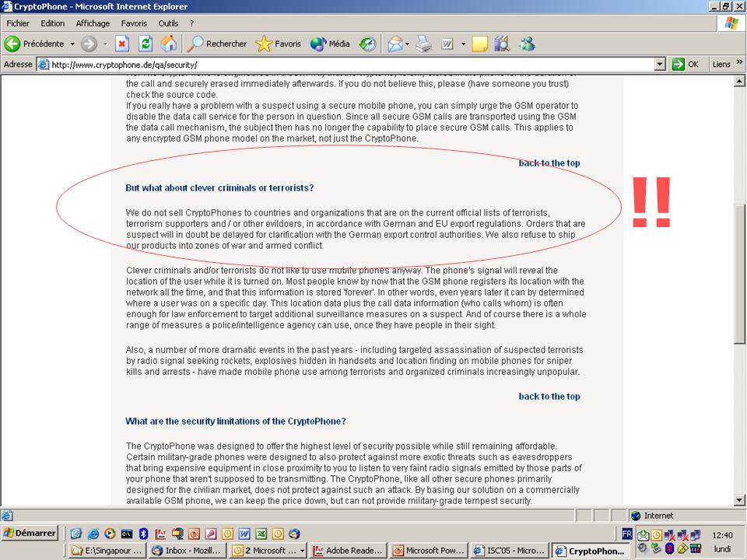Expand the address bar dropdown arrow
The image size is (747, 560).
(660, 65)
